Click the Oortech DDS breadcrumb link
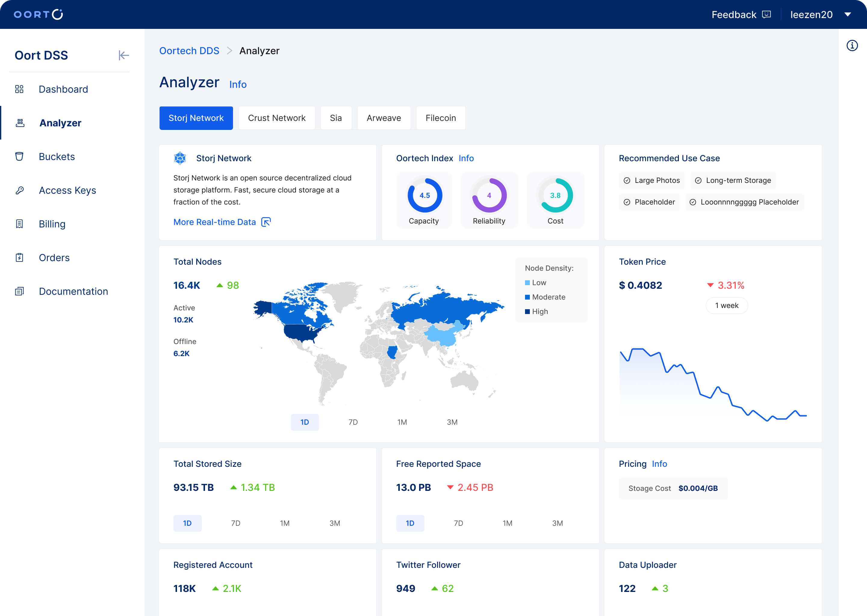Image resolution: width=867 pixels, height=616 pixels. click(189, 51)
